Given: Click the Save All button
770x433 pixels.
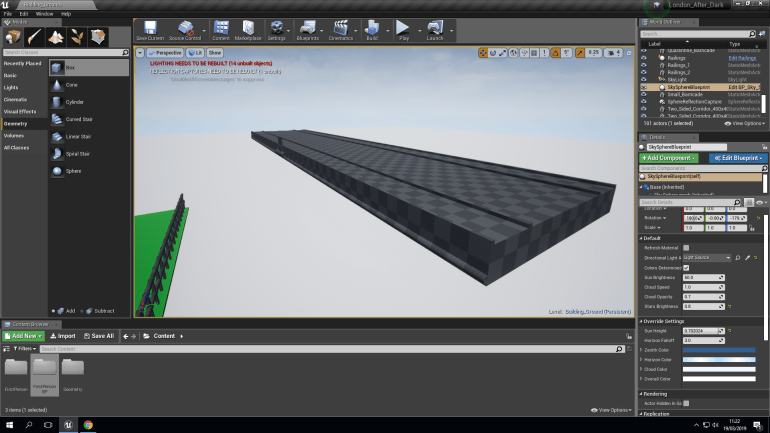Looking at the screenshot, I should (x=99, y=336).
